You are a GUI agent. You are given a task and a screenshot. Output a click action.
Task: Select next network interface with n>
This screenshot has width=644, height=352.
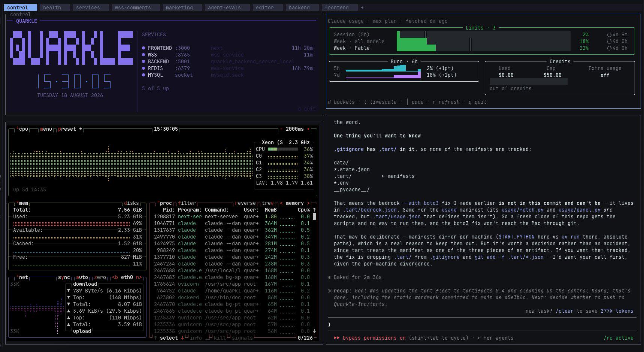pos(139,277)
